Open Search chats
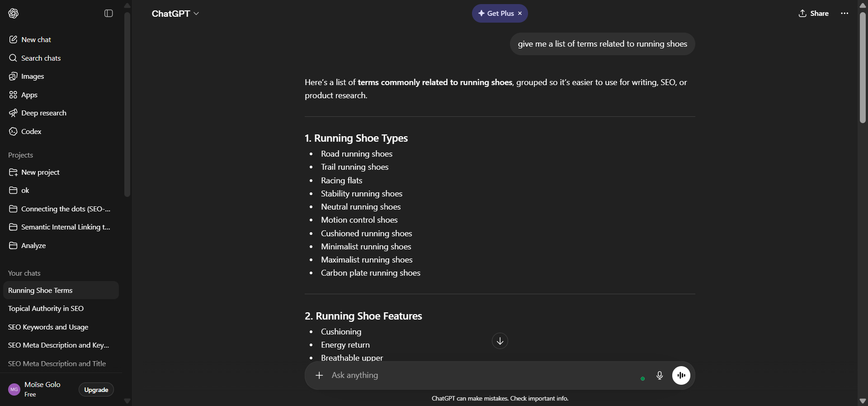Screen dimensions: 868x406 [61, 58]
